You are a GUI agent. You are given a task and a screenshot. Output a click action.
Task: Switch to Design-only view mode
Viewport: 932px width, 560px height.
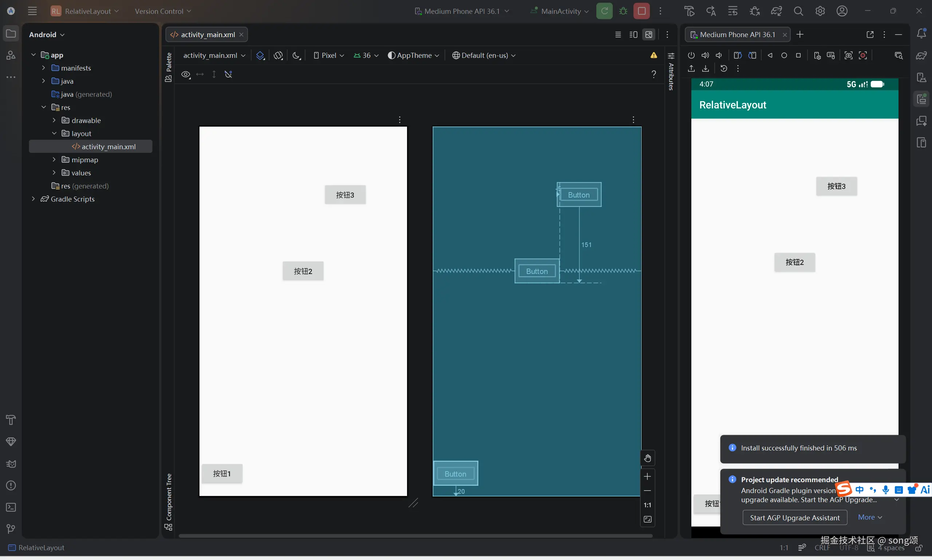pos(648,35)
